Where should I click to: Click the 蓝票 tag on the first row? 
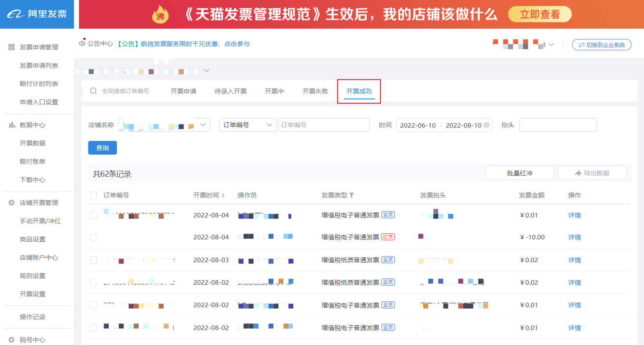(388, 215)
